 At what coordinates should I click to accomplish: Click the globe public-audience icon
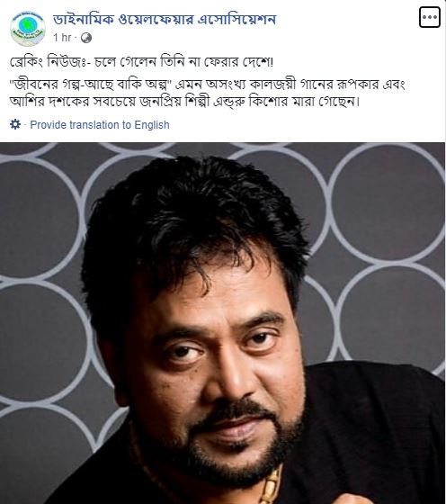coord(86,38)
